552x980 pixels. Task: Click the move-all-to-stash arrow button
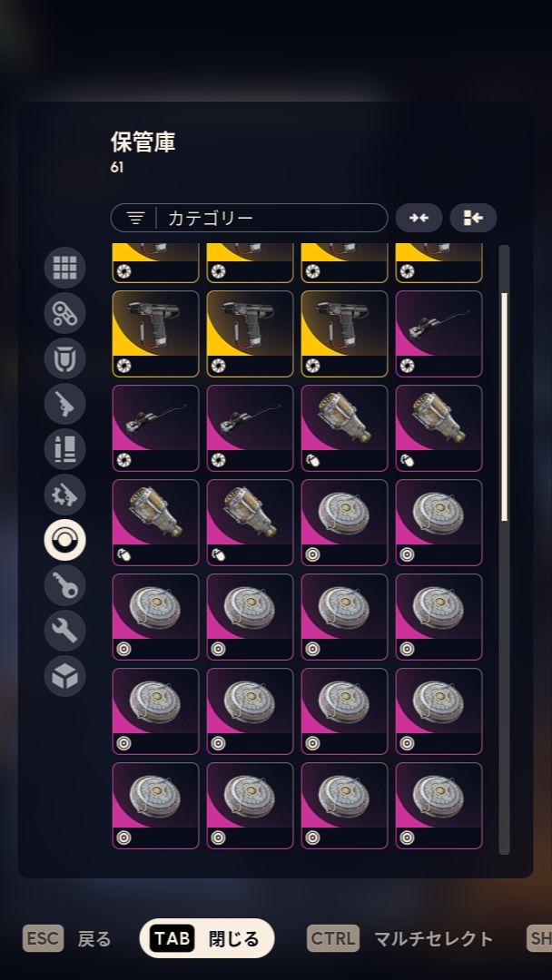[x=473, y=218]
